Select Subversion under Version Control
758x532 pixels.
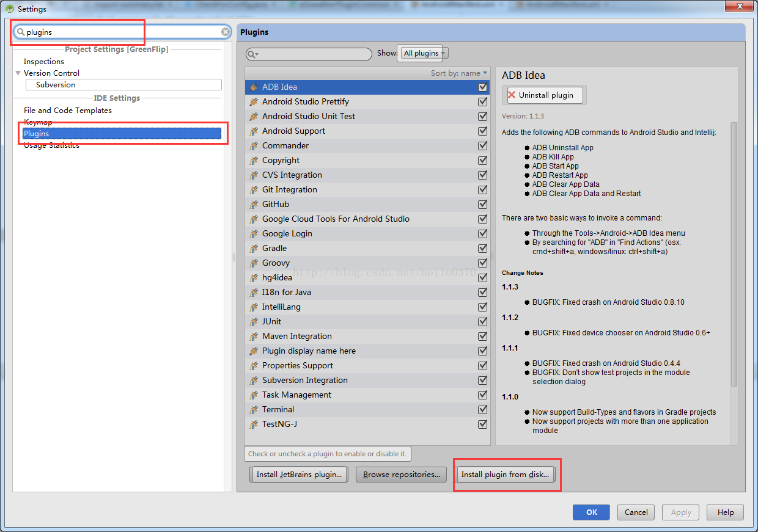coord(123,84)
